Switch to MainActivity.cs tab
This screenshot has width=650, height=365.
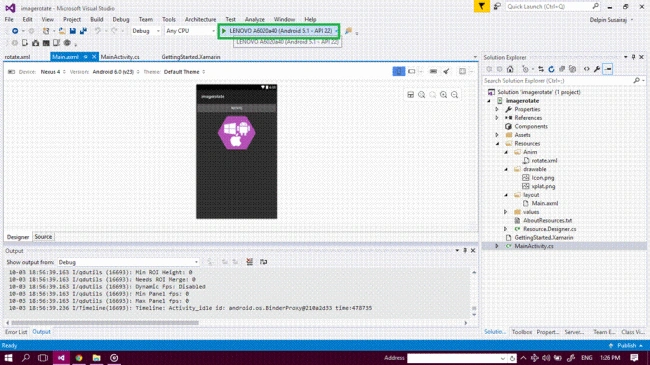pos(120,57)
